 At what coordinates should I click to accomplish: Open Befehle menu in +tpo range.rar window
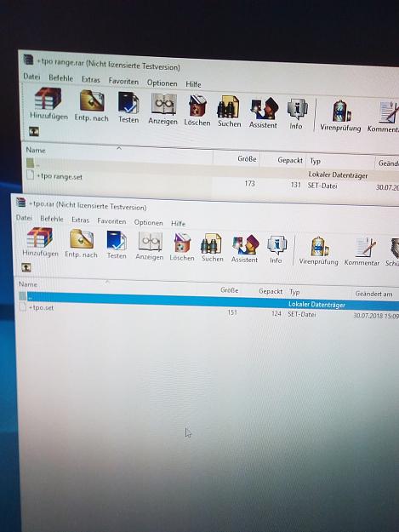[60, 78]
